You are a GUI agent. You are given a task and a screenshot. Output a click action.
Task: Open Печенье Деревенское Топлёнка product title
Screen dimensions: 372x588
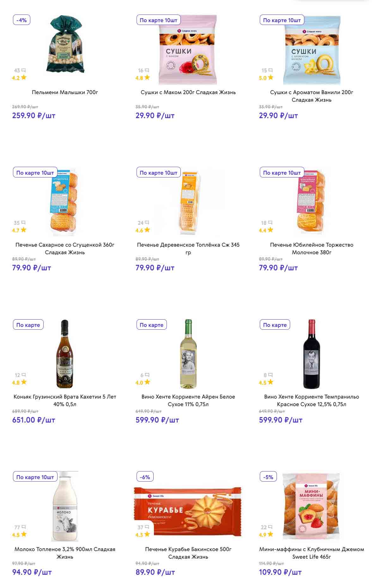coord(188,248)
